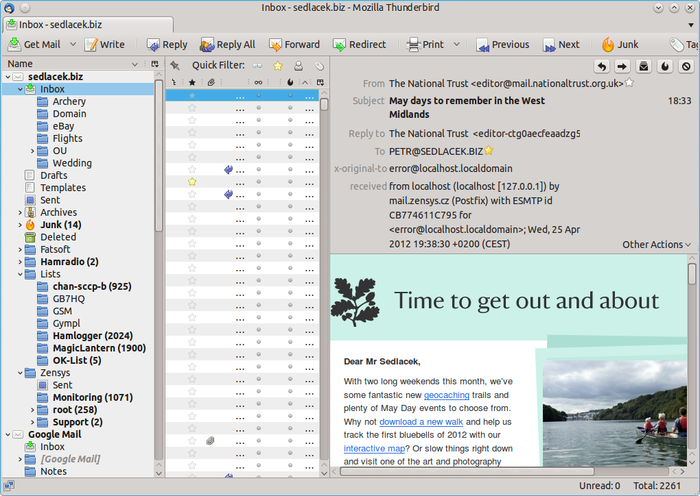Toggle Quick Filter starred icon
This screenshot has width=700, height=496.
[x=278, y=66]
